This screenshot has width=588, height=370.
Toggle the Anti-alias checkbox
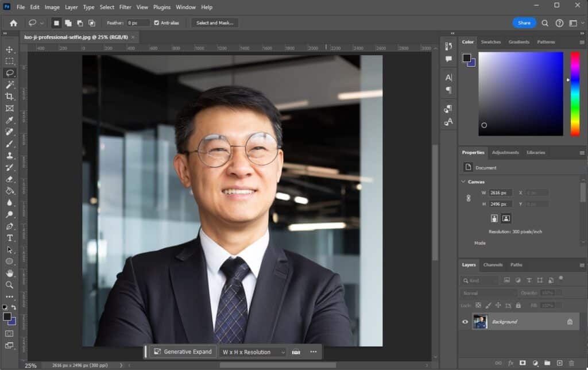coord(157,23)
